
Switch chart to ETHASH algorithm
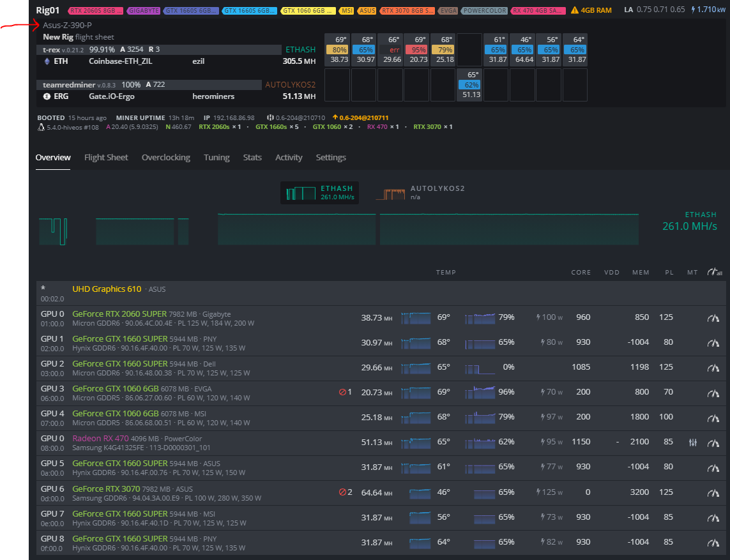[319, 192]
